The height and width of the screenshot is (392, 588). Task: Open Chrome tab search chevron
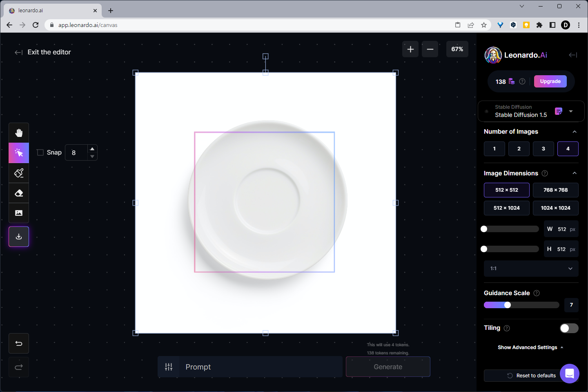pos(522,6)
